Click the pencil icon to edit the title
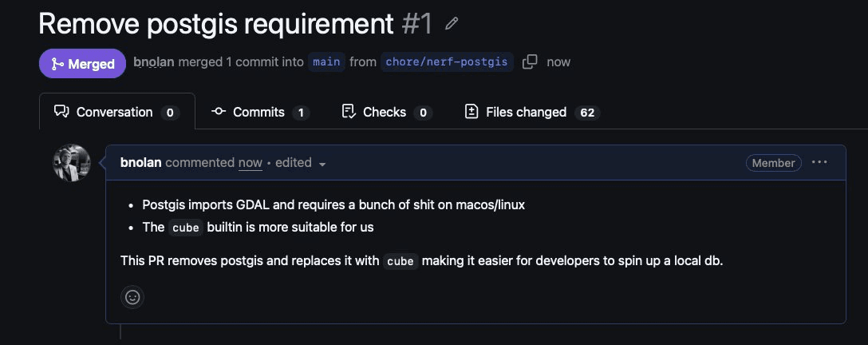868x345 pixels. tap(452, 24)
